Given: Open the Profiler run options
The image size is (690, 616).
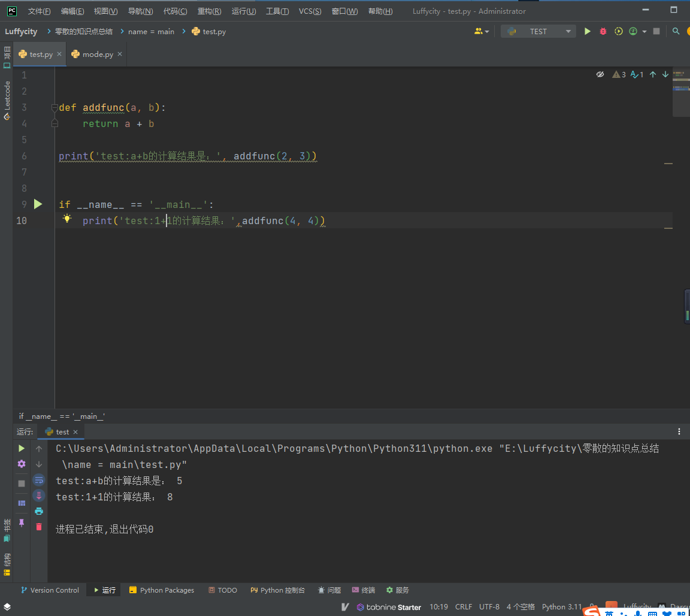Looking at the screenshot, I should [x=632, y=31].
